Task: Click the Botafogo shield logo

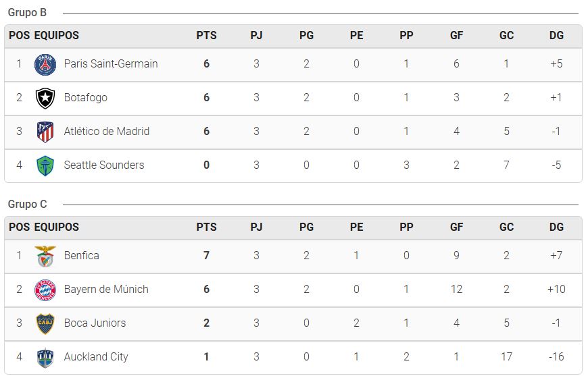Action: pos(45,98)
